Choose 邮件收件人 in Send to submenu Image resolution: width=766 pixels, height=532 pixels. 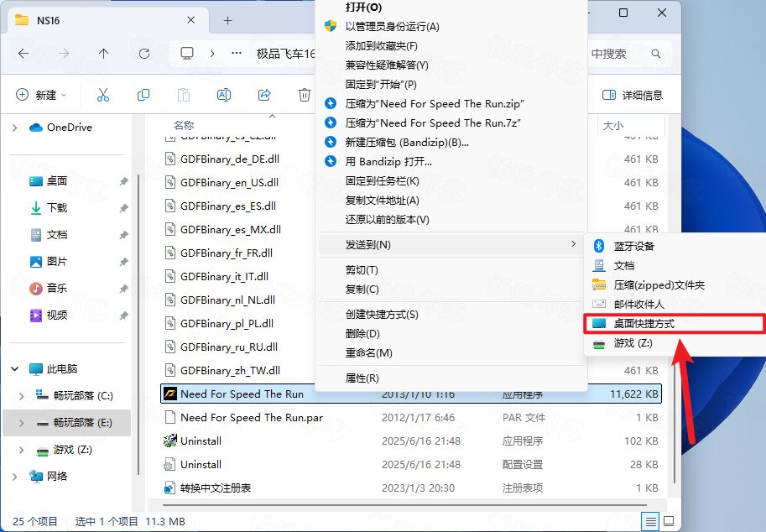tap(638, 305)
